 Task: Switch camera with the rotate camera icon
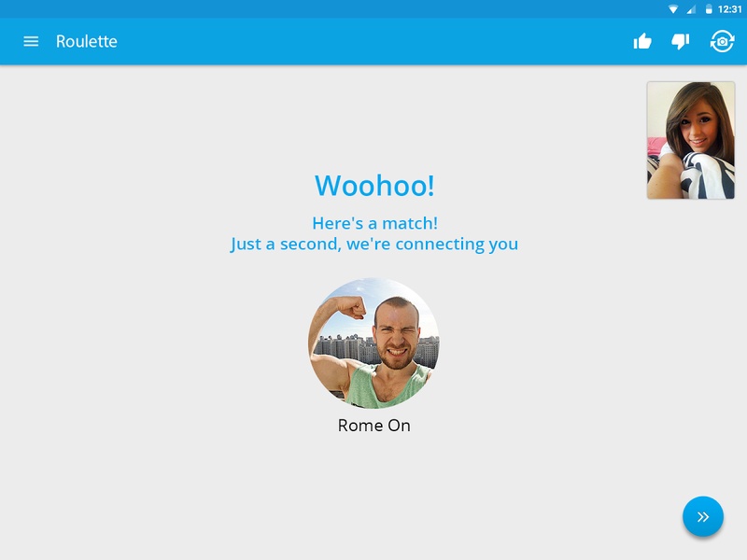(722, 41)
